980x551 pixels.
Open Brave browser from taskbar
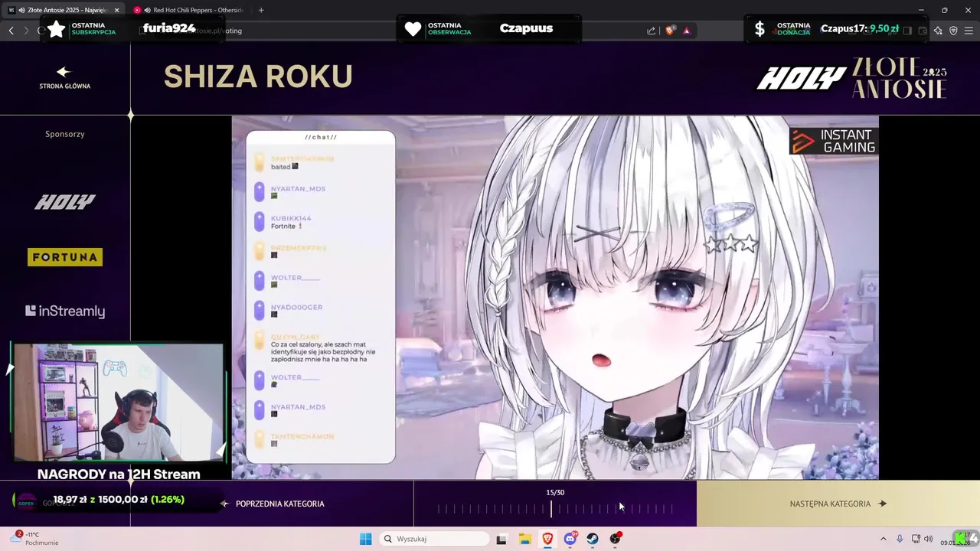click(x=548, y=539)
